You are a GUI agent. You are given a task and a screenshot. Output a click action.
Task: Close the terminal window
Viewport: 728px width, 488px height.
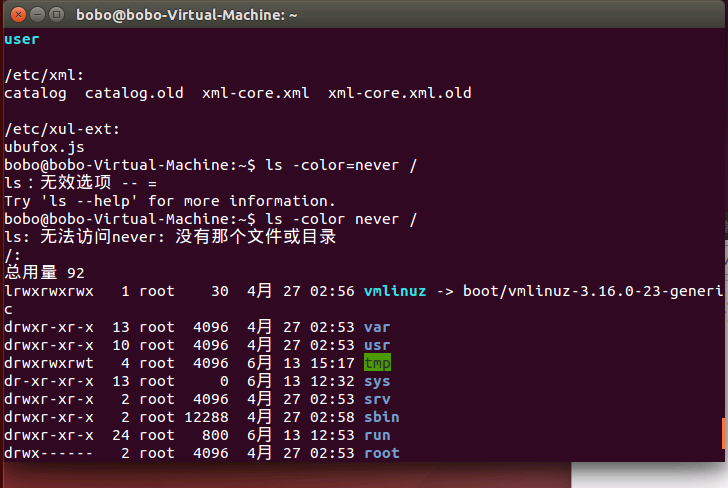click(x=18, y=15)
